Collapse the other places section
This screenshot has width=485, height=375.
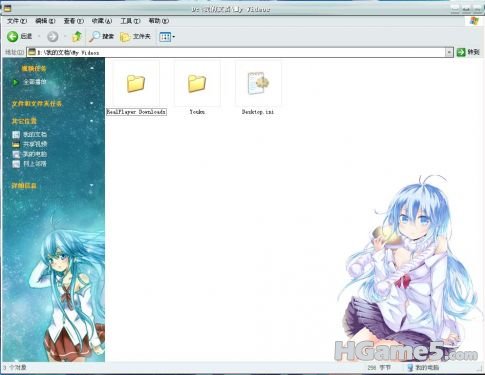point(92,121)
